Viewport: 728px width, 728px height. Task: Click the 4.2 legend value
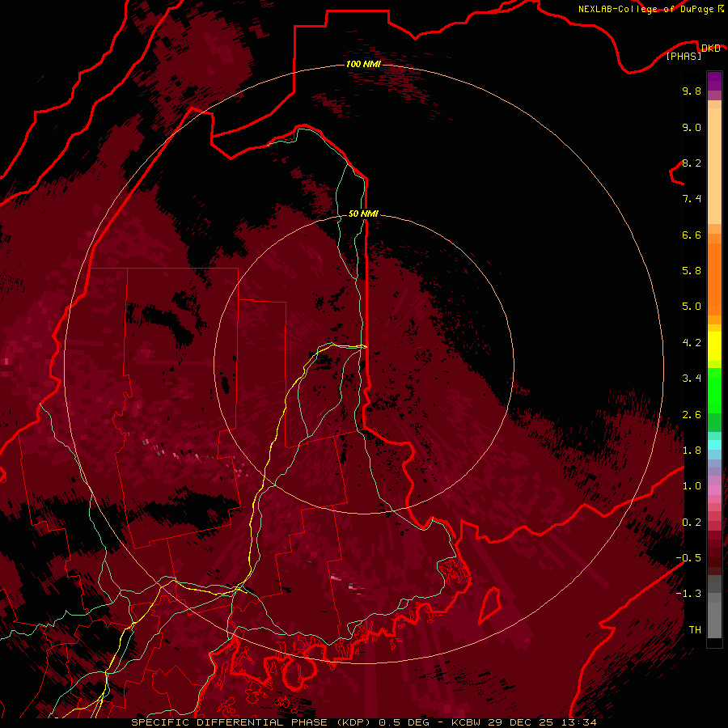pyautogui.click(x=692, y=343)
